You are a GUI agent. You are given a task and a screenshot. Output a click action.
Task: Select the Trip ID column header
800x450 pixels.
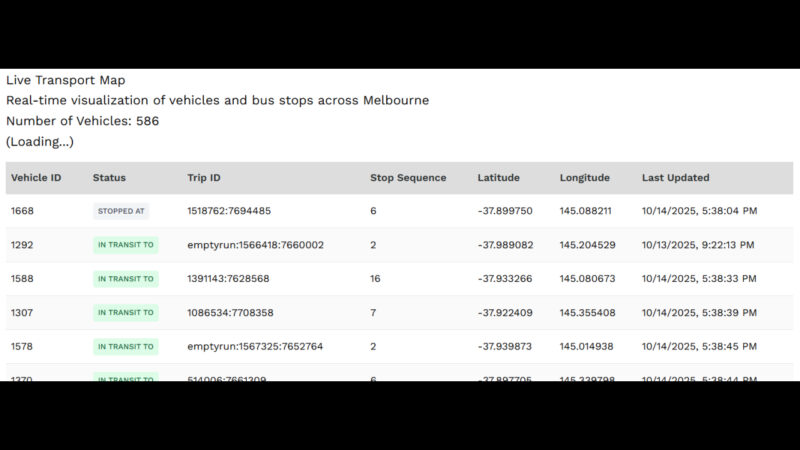[x=204, y=178]
